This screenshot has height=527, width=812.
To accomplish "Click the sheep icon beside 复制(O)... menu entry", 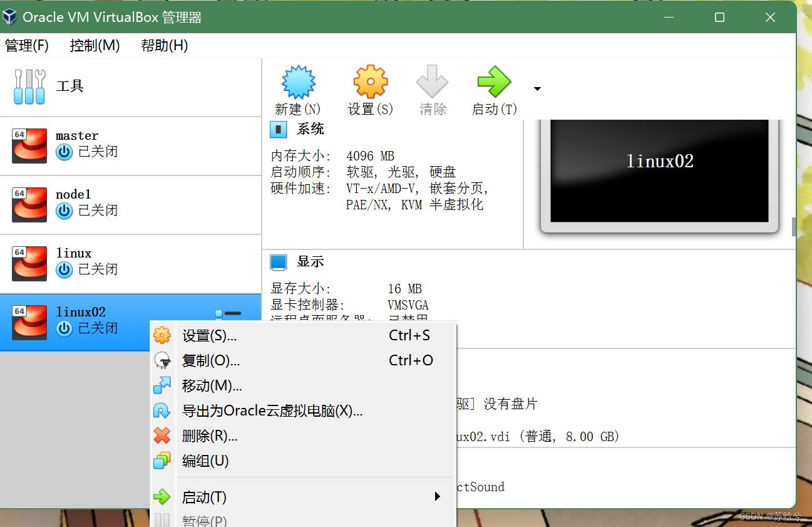I will [x=162, y=360].
